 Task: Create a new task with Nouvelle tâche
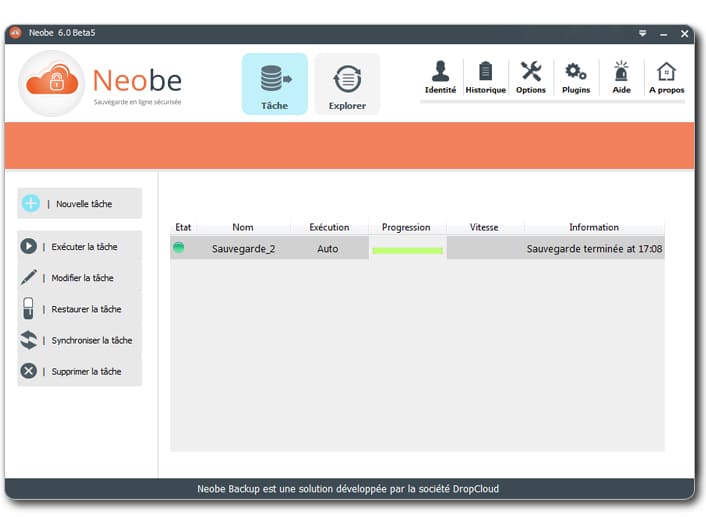click(x=80, y=204)
